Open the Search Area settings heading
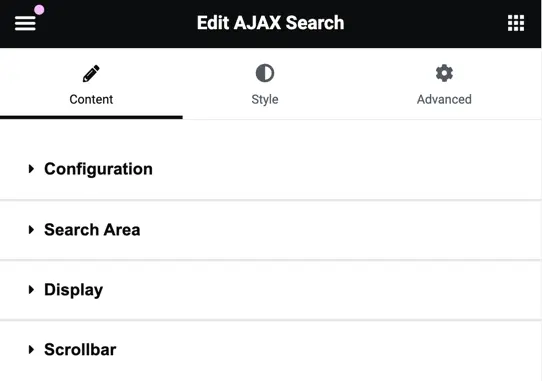 92,230
